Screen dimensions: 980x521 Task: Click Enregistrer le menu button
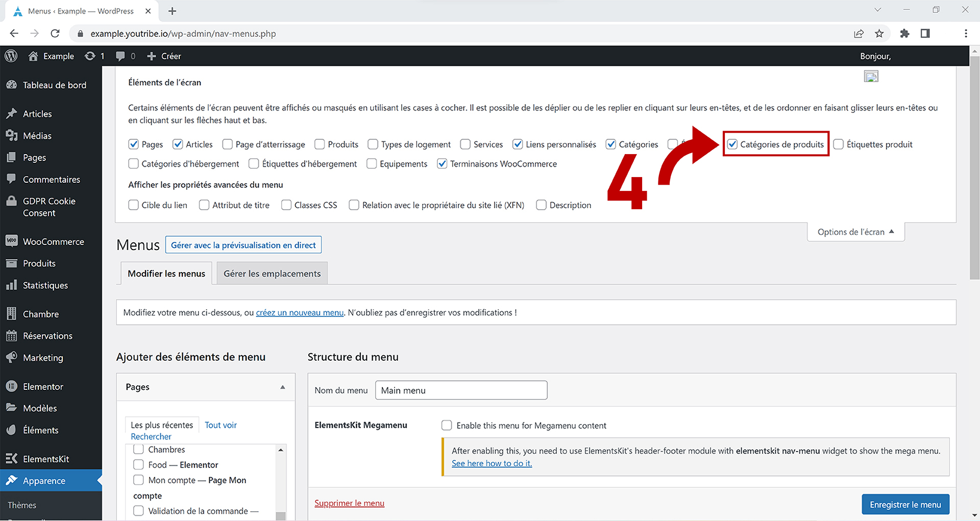pyautogui.click(x=905, y=505)
